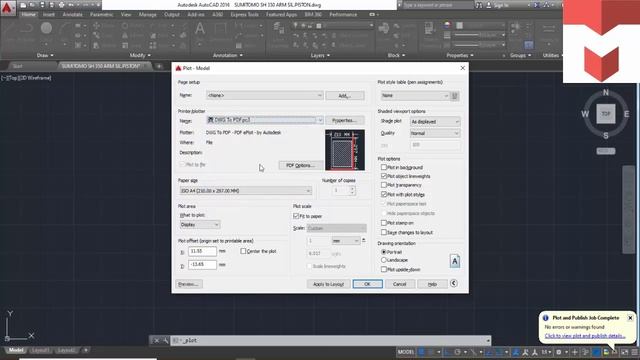Viewport: 640px width, 360px height.
Task: Open the Plot style table dropdown
Action: click(x=415, y=96)
